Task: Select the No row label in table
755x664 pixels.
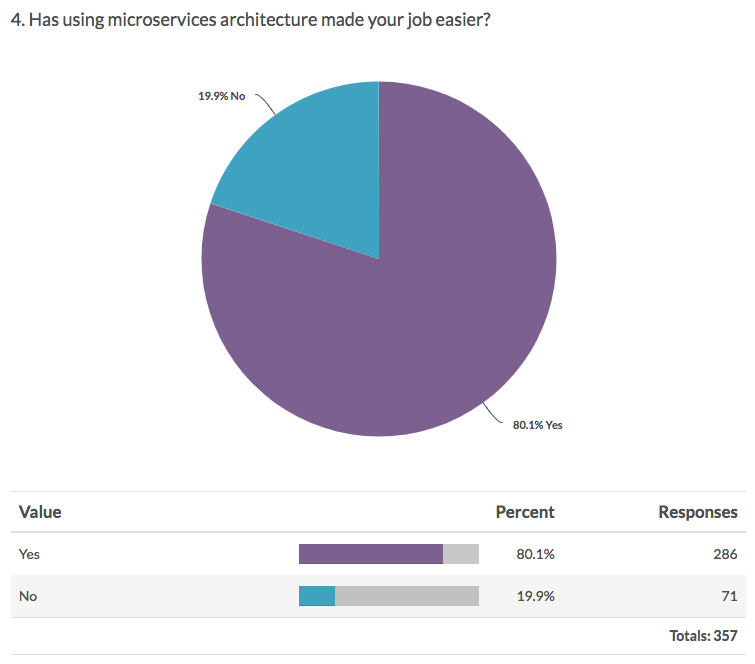Action: 28,596
